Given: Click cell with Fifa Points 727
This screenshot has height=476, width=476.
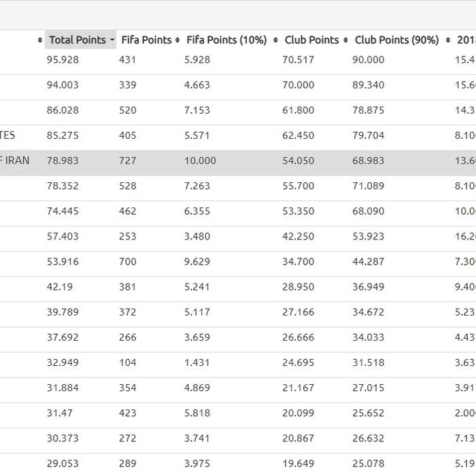Looking at the screenshot, I should [x=128, y=160].
